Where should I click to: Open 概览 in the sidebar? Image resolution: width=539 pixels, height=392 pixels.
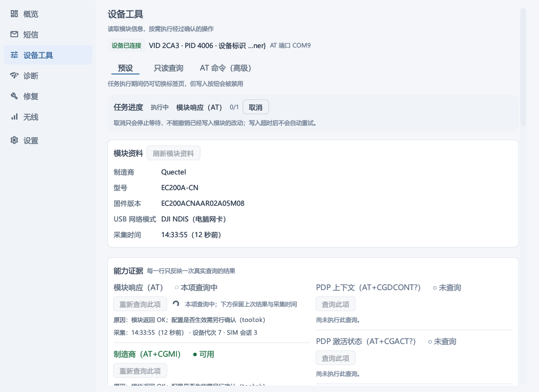pyautogui.click(x=48, y=14)
